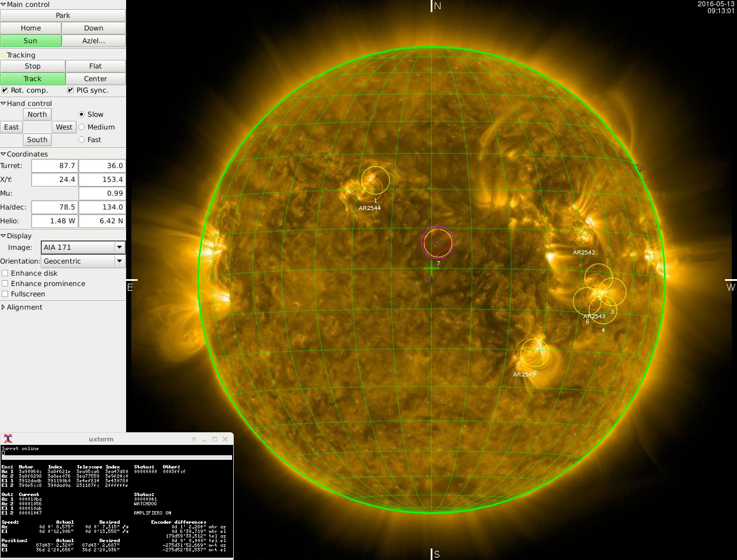Click the AR2542 active region marker
Viewport: 737px width, 560px height.
582,231
